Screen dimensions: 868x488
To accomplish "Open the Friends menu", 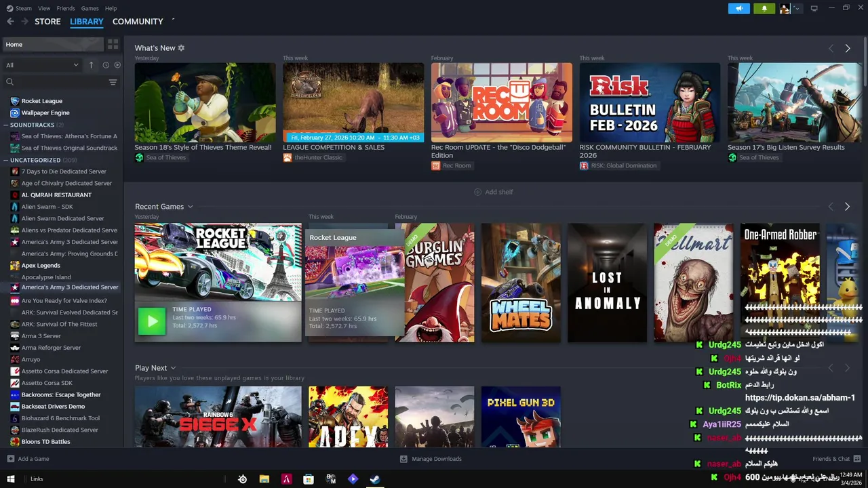I will coord(66,8).
